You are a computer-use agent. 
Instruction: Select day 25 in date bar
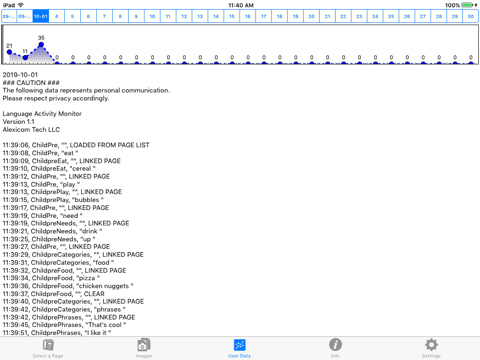391,16
